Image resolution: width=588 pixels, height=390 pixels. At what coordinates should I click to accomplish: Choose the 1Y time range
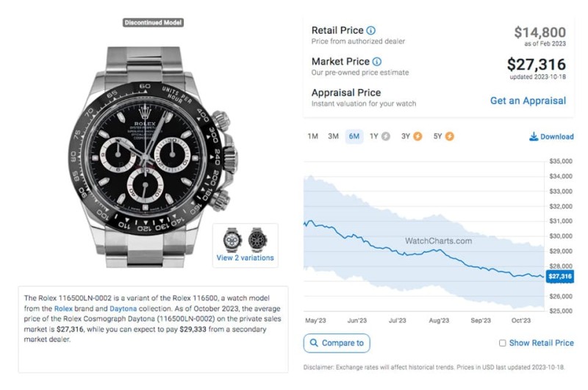[374, 137]
